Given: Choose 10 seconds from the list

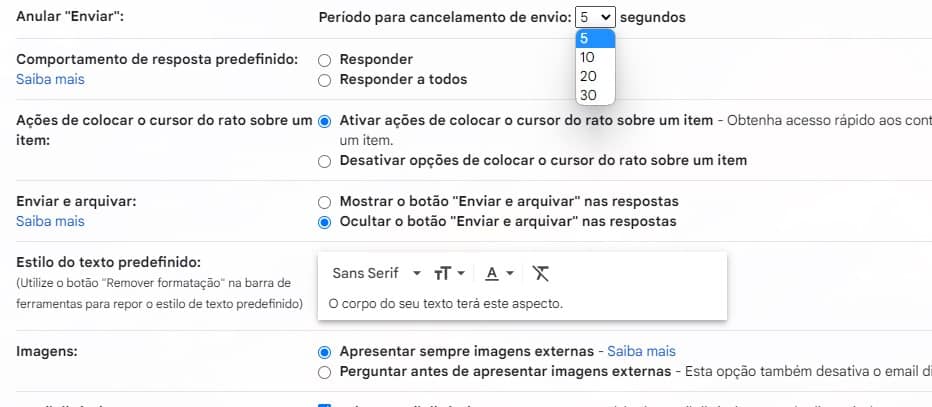Looking at the screenshot, I should tap(595, 58).
